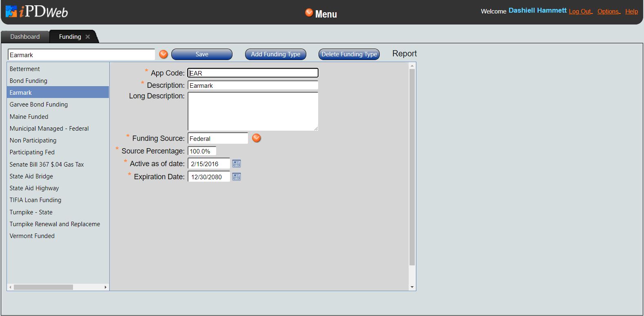Image resolution: width=644 pixels, height=316 pixels.
Task: Switch to the Dashboard tab
Action: point(25,37)
